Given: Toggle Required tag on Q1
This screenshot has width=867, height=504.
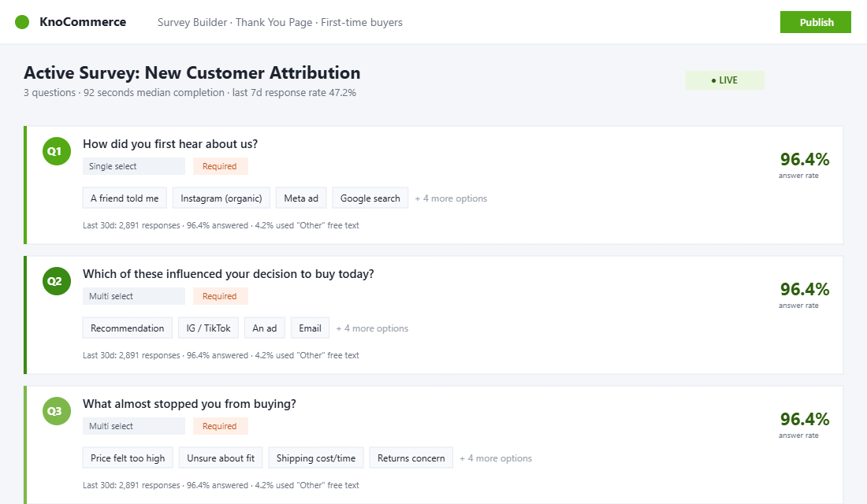Looking at the screenshot, I should (x=220, y=166).
